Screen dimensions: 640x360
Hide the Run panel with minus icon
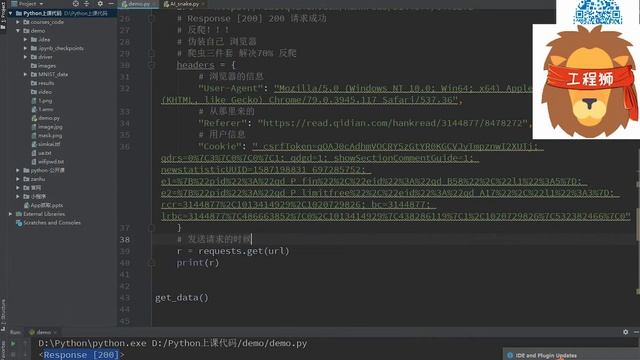(636, 332)
